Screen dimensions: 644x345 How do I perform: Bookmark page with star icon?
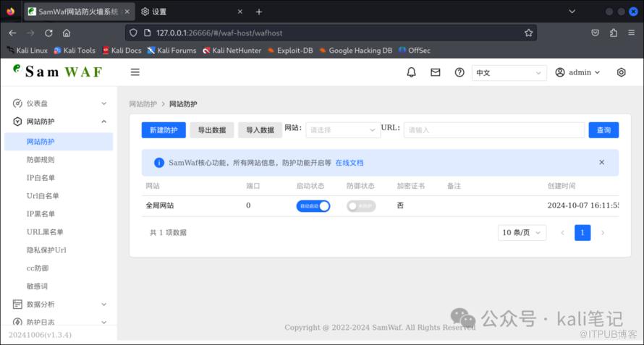[x=529, y=33]
